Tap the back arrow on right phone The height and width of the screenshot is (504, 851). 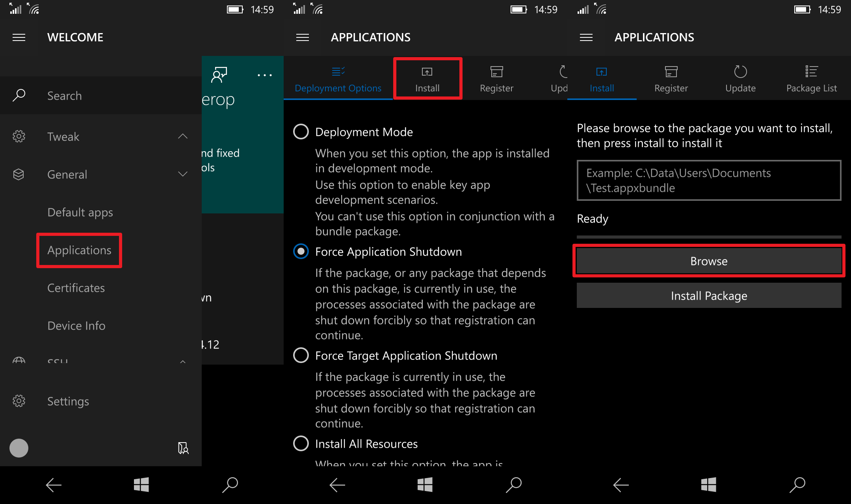[621, 485]
